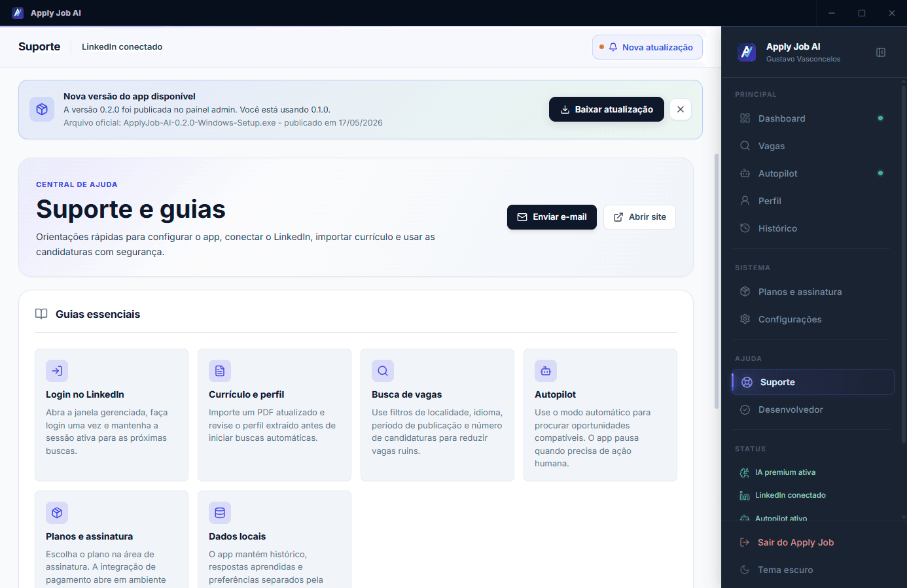Select Suporte in the sidebar
The image size is (907, 588).
[813, 382]
